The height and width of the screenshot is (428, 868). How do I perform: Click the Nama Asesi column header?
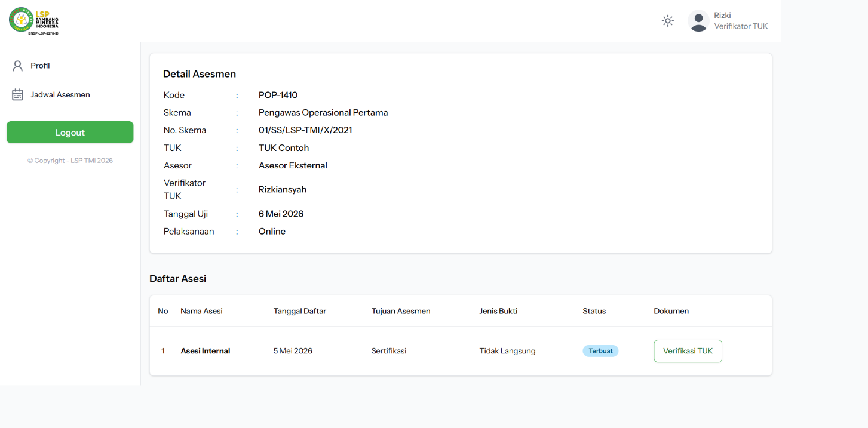coord(201,311)
